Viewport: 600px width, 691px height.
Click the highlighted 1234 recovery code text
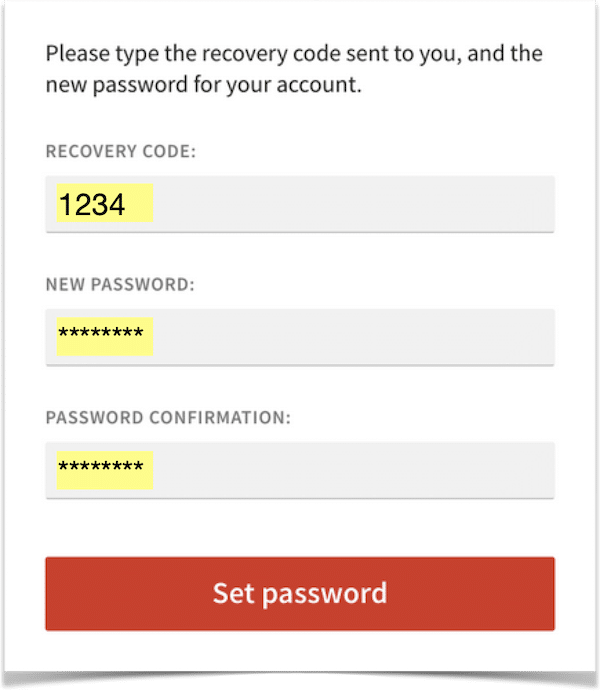tap(91, 205)
